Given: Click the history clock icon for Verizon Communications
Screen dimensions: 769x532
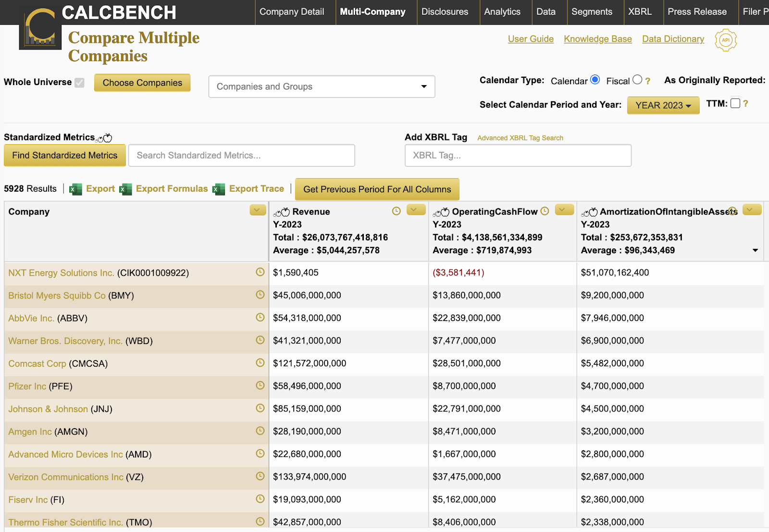Looking at the screenshot, I should tap(260, 476).
